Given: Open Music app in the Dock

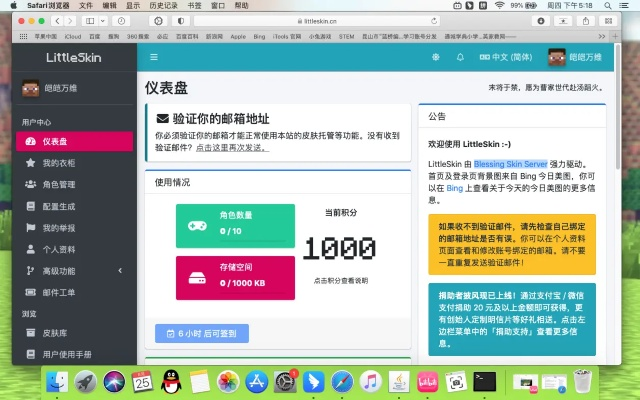Looking at the screenshot, I should pos(370,382).
